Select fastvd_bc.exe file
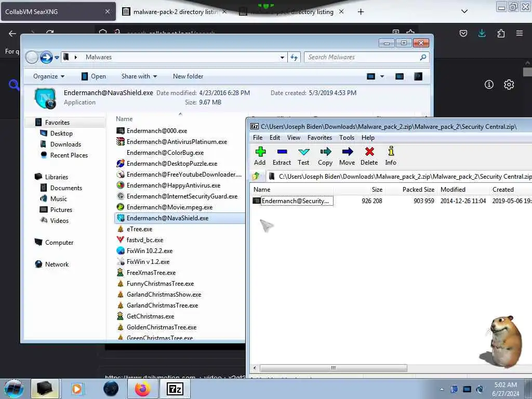The height and width of the screenshot is (399, 532). click(140, 240)
